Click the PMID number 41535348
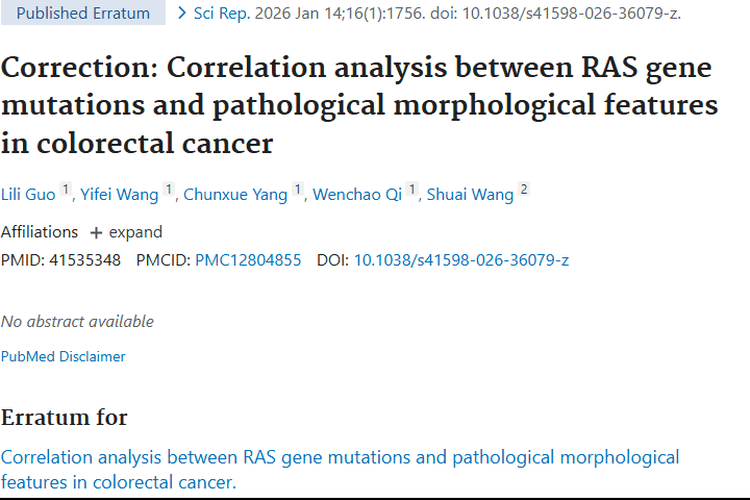This screenshot has height=500, width=750. 84,260
